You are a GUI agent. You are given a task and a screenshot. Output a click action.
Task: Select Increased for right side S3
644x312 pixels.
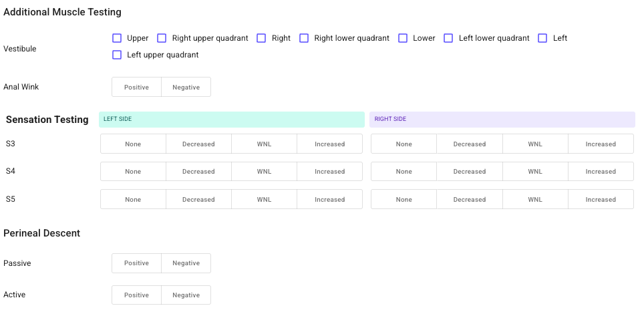click(601, 144)
